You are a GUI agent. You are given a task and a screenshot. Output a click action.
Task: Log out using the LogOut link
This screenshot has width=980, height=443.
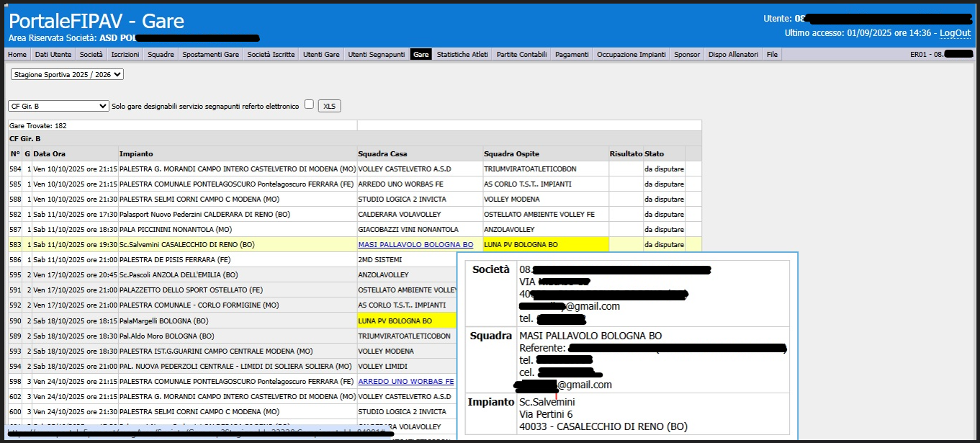955,33
